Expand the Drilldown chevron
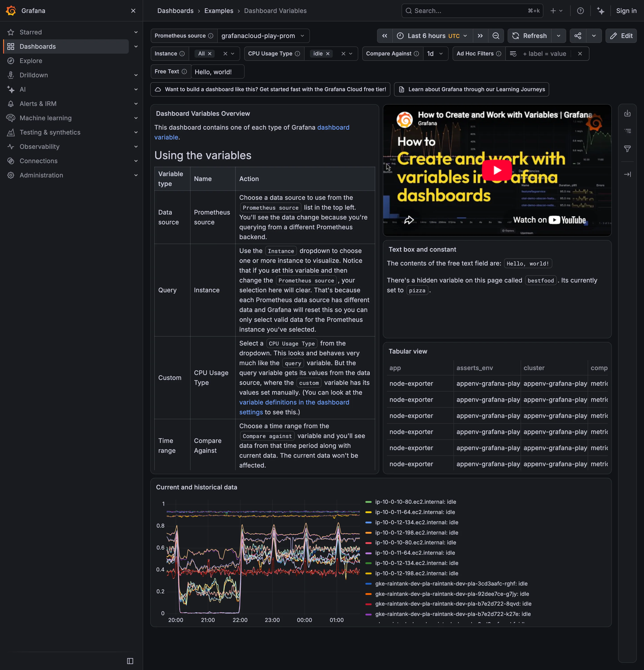Viewport: 644px width, 670px height. point(136,75)
